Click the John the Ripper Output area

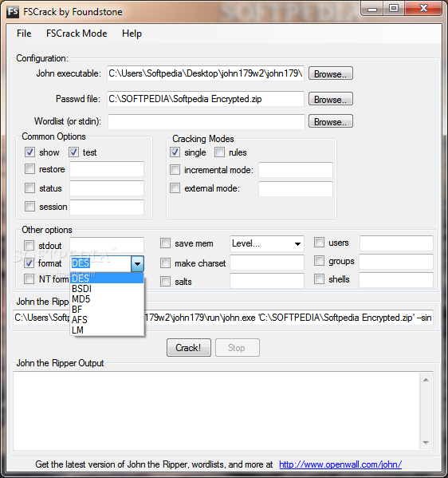[x=216, y=411]
